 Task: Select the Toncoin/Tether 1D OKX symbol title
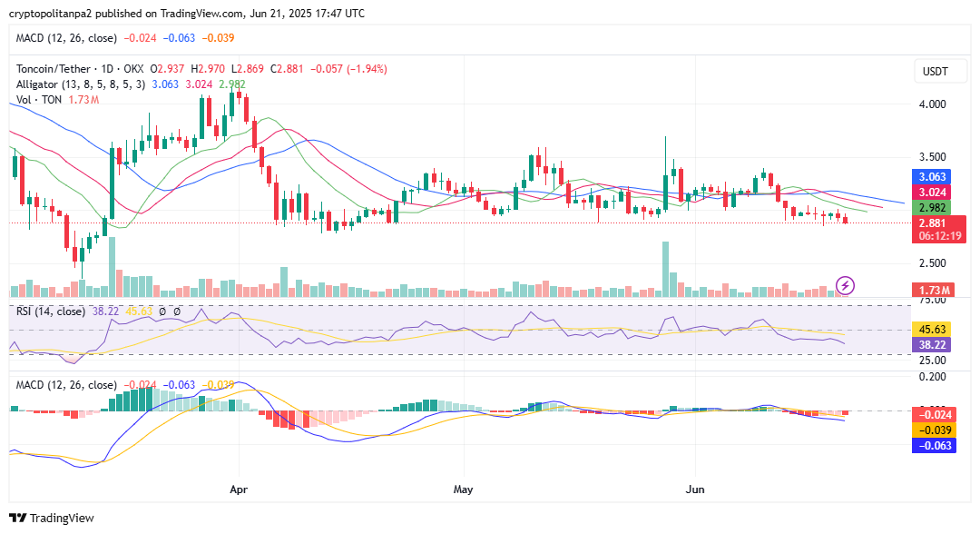(79, 69)
